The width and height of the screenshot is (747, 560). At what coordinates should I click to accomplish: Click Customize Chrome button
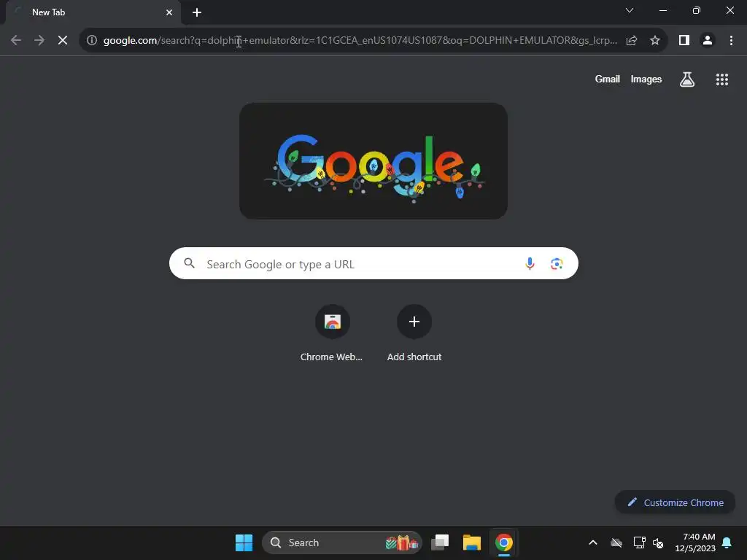[675, 502]
